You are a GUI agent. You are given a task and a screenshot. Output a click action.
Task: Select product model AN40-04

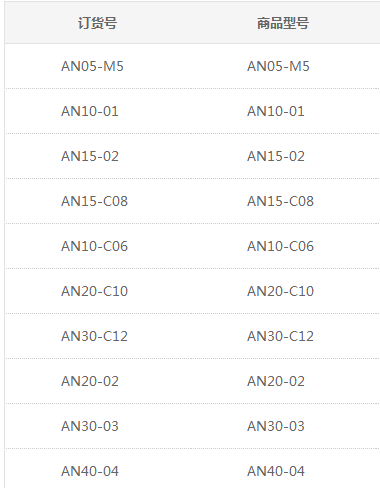(276, 471)
